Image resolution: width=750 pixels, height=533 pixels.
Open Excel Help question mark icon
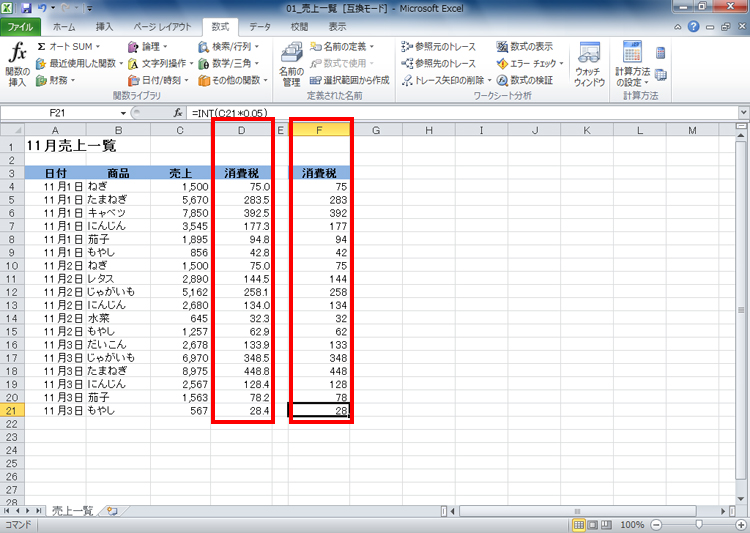click(694, 27)
